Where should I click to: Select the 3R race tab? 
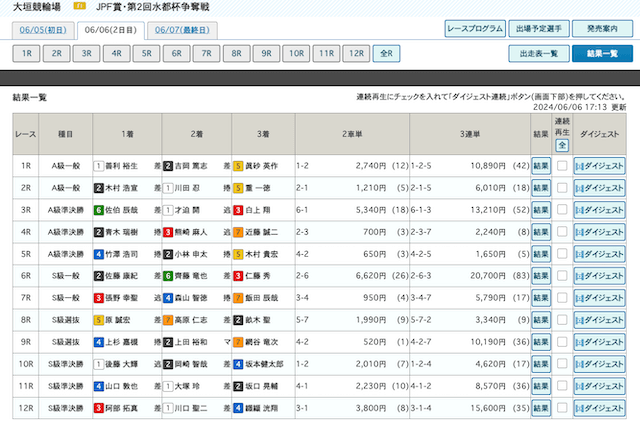[x=87, y=53]
